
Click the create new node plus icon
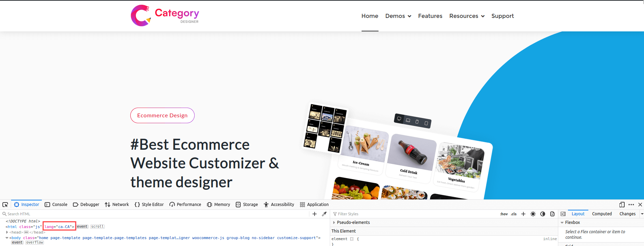(x=315, y=214)
